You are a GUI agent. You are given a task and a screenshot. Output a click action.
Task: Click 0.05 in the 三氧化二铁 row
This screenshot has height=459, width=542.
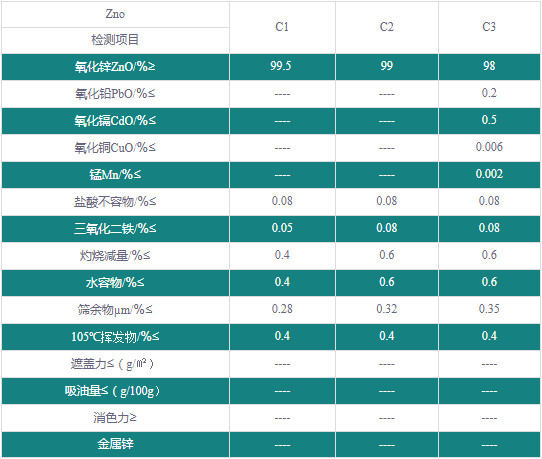click(282, 228)
